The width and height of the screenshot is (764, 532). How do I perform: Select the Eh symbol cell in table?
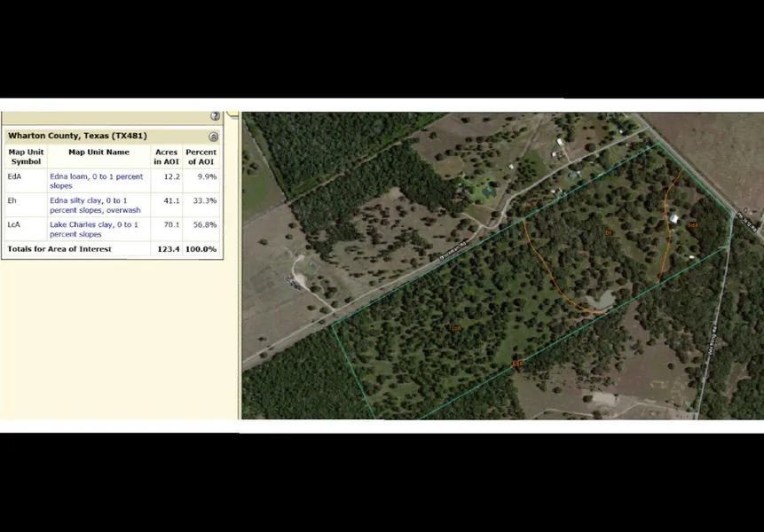click(x=12, y=201)
